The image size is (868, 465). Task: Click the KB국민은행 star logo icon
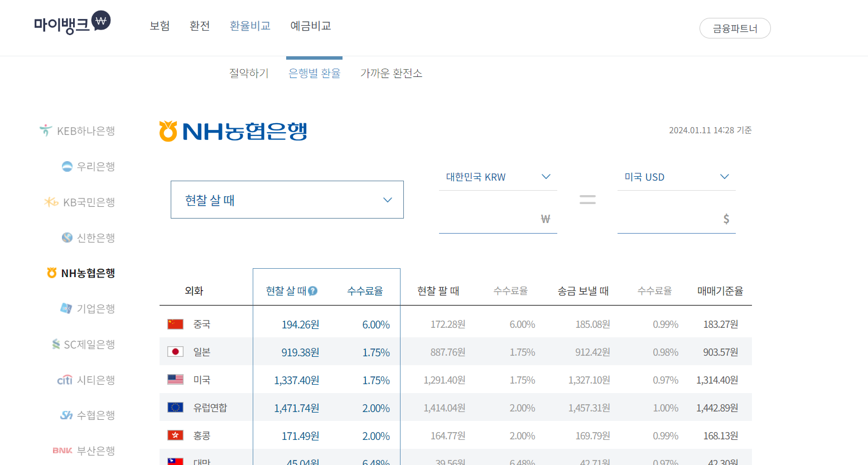[x=51, y=202]
